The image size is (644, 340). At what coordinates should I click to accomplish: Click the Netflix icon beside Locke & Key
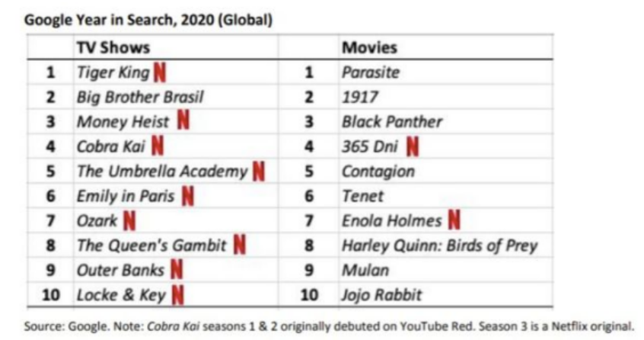point(177,294)
